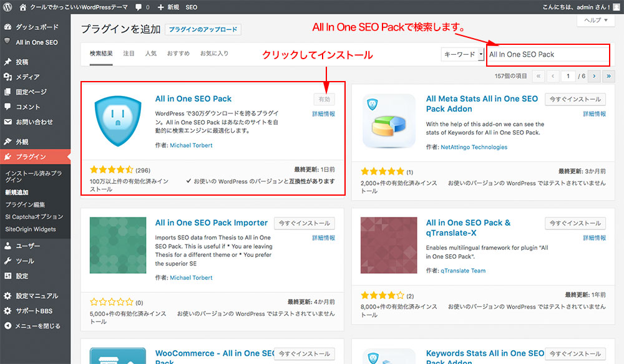Install All Meta Stats All in One SEO Pack Addon

[575, 99]
